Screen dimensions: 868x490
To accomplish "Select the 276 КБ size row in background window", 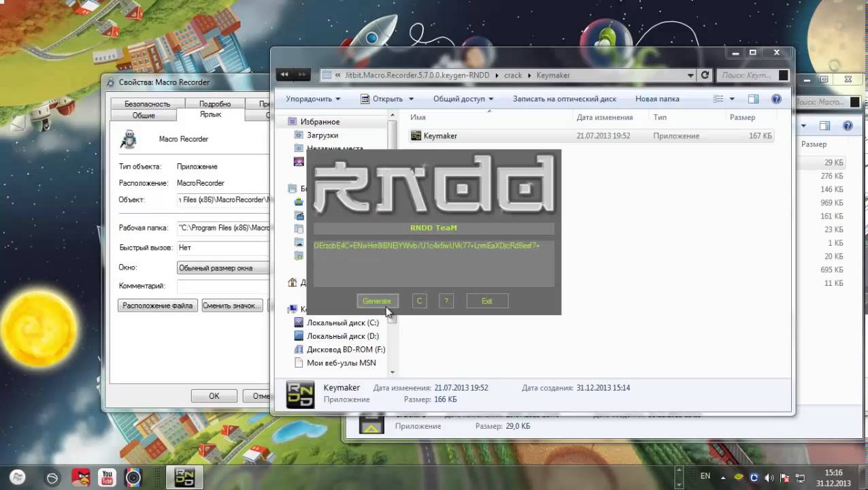I will tap(831, 176).
